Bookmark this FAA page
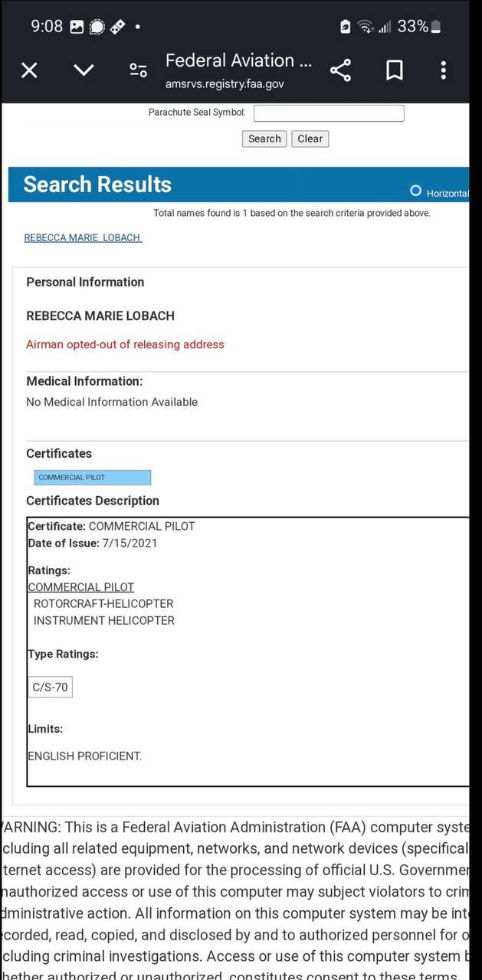The image size is (482, 980). pos(394,70)
